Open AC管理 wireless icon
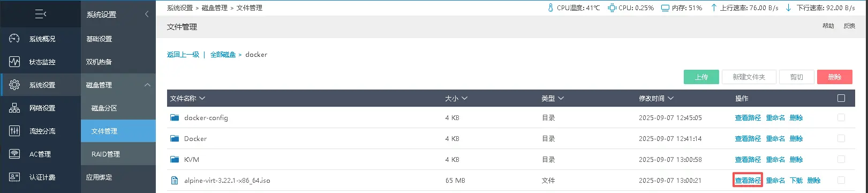 click(14, 154)
